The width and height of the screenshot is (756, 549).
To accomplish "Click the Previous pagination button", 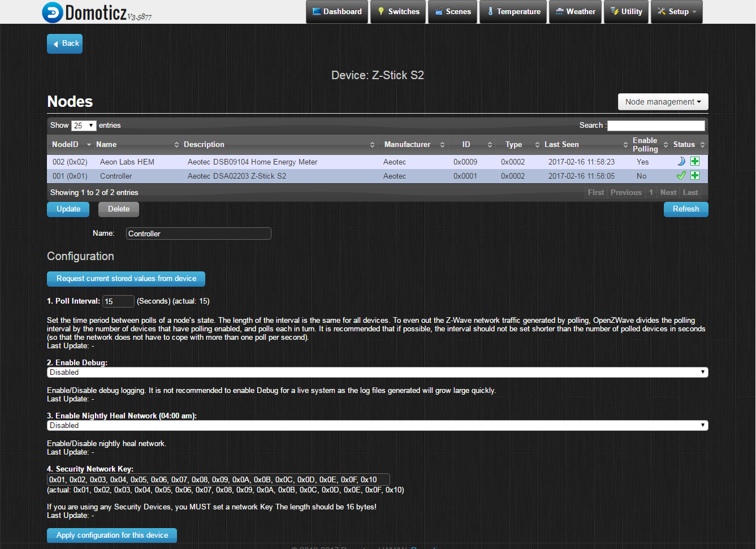I will tap(626, 193).
